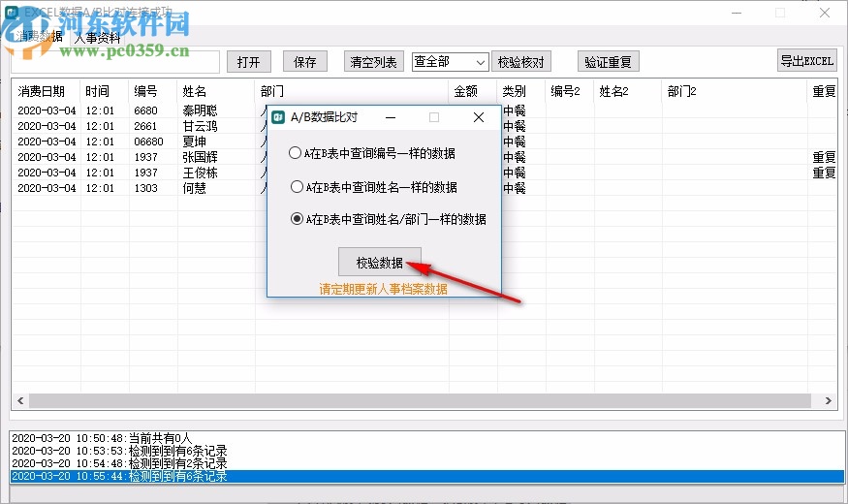The height and width of the screenshot is (504, 848).
Task: Click the 类别 column header
Action: point(521,91)
